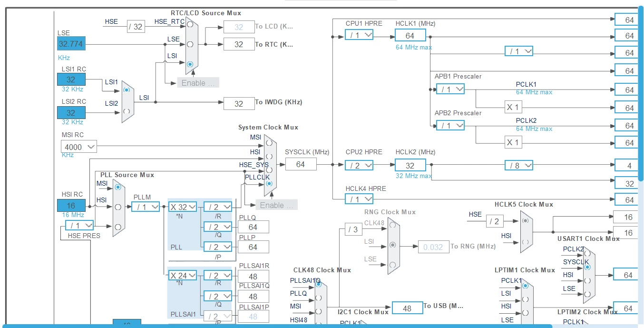Select HSI in PLL Source Mux
644x328 pixels.
[117, 207]
